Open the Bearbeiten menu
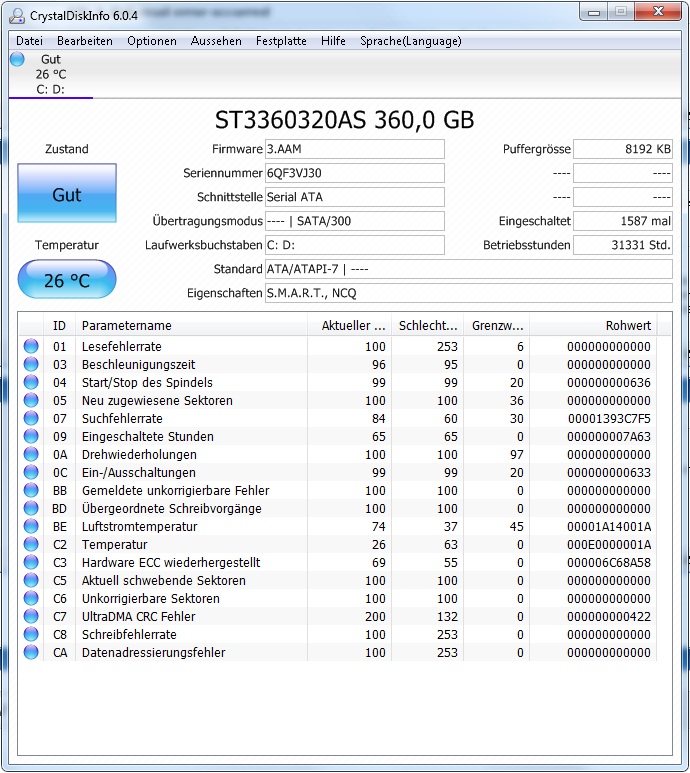This screenshot has width=690, height=773. (x=85, y=41)
